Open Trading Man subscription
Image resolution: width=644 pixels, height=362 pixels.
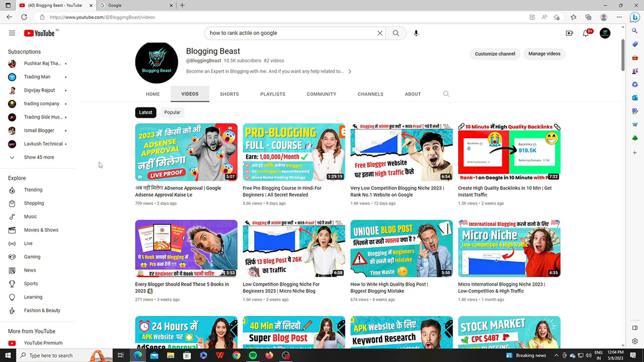click(x=38, y=77)
